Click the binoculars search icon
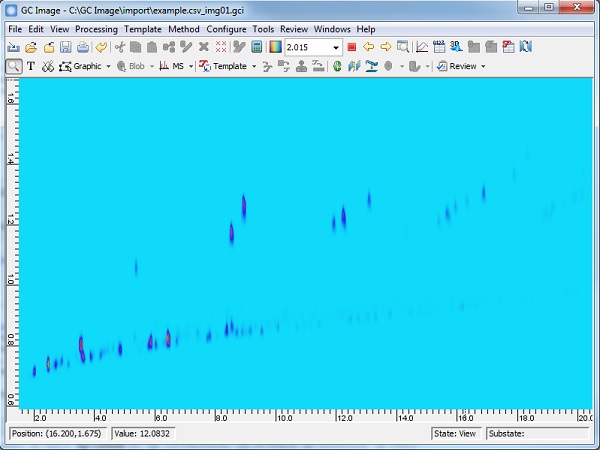600x450 pixels. coord(48,66)
